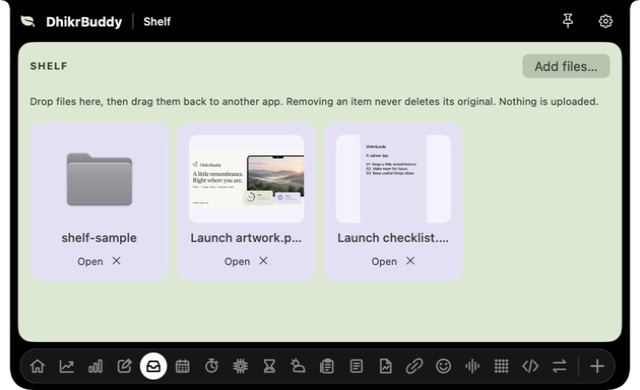Click the 'DhikrBuddy' app name
The image size is (640, 390).
coord(84,22)
